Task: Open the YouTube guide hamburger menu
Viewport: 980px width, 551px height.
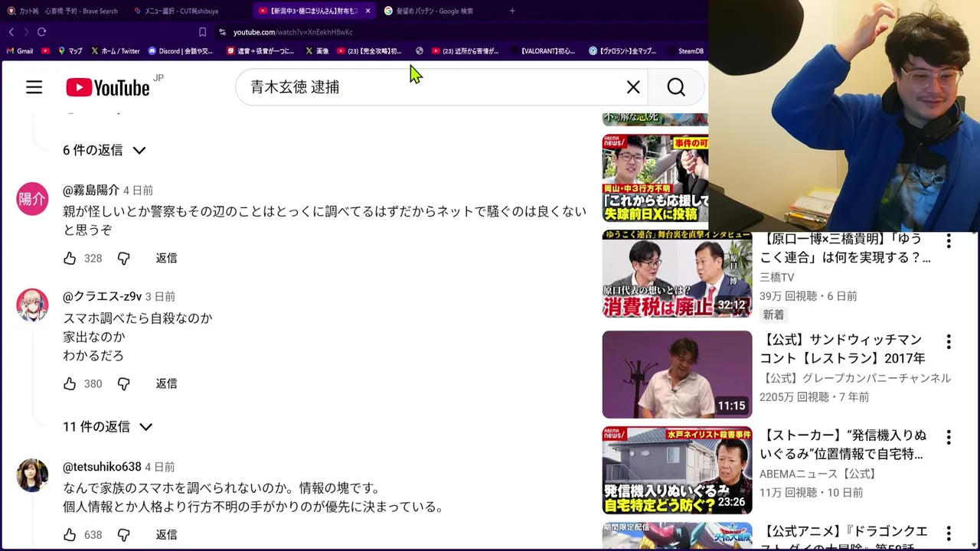Action: click(34, 87)
